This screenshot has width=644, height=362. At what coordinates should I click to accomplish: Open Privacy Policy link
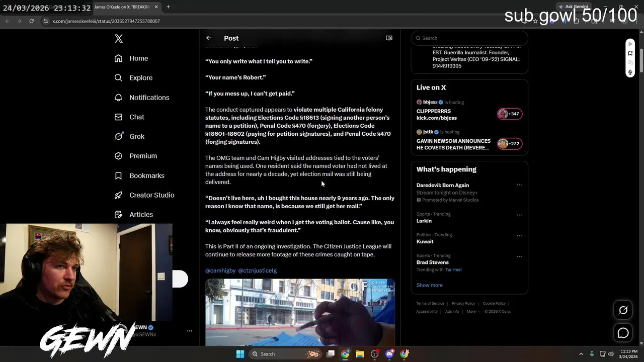pyautogui.click(x=463, y=304)
